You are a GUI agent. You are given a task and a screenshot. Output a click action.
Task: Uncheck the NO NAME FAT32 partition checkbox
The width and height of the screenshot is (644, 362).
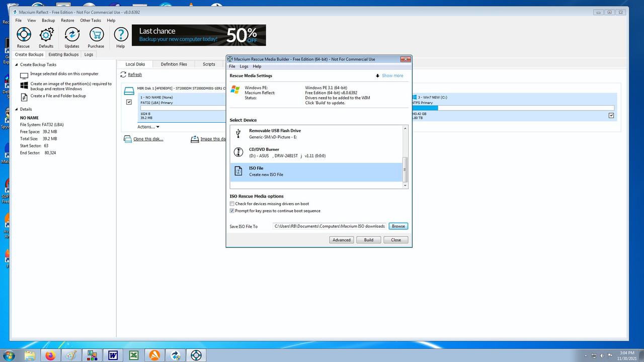pos(129,102)
